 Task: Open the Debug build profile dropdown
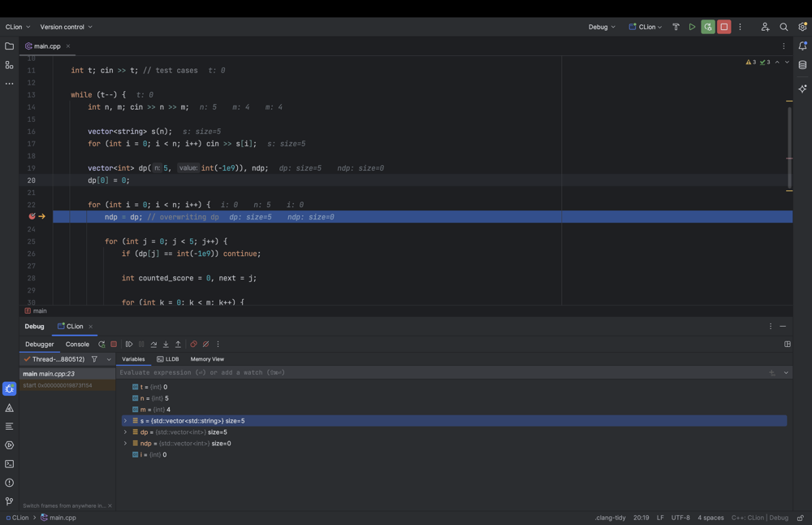coord(602,27)
